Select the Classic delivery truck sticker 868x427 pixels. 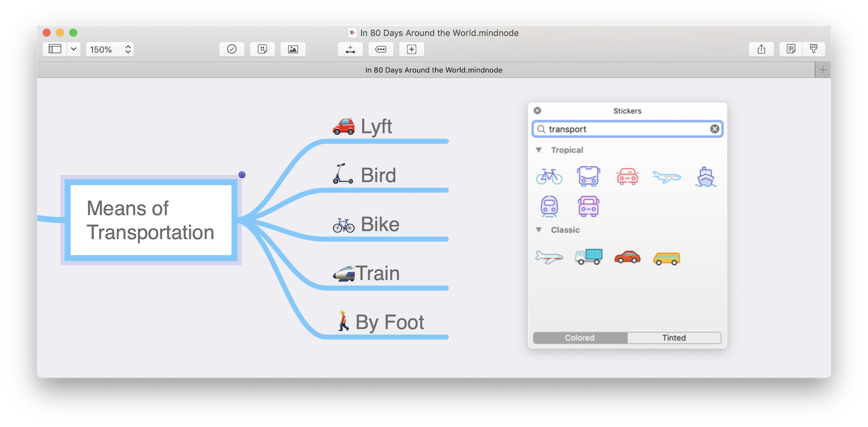click(589, 257)
